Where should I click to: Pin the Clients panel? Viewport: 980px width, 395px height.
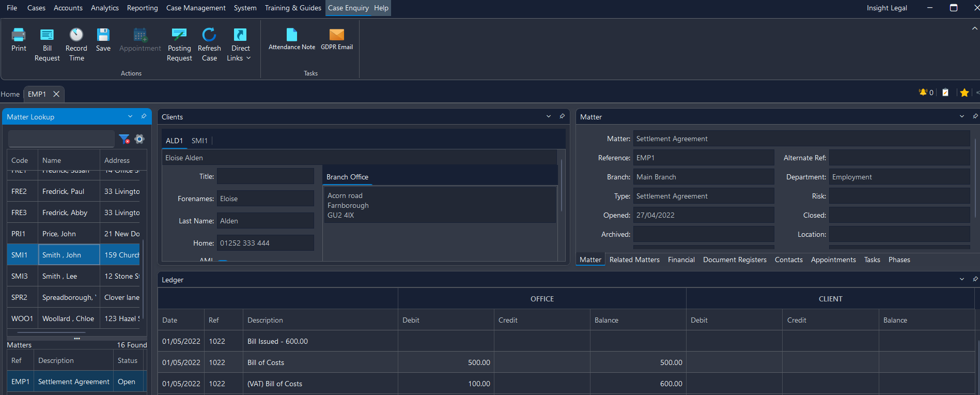click(562, 116)
